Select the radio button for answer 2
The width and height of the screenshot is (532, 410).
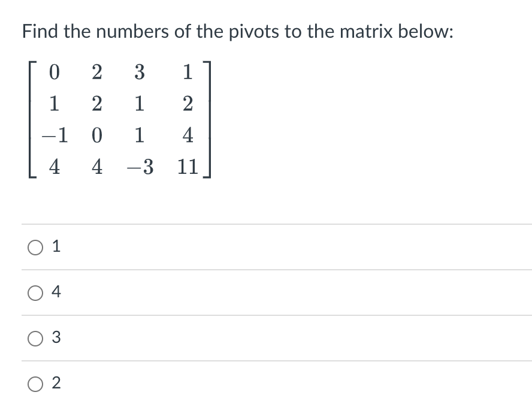(36, 384)
